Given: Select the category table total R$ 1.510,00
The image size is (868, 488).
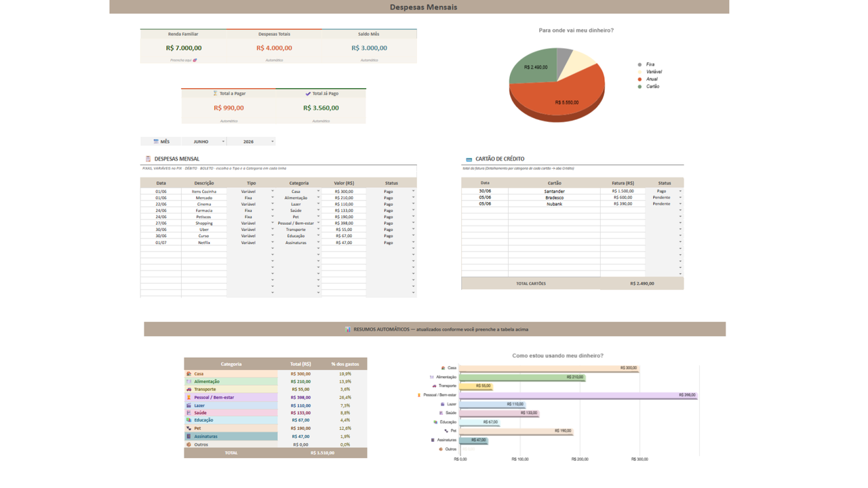Looking at the screenshot, I should click(x=322, y=453).
